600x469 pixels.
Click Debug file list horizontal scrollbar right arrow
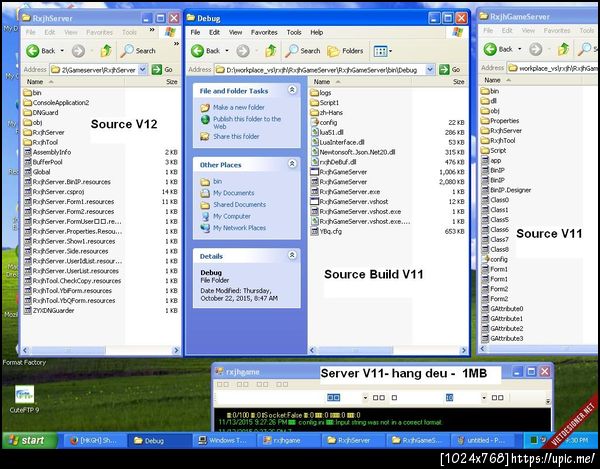[x=463, y=350]
